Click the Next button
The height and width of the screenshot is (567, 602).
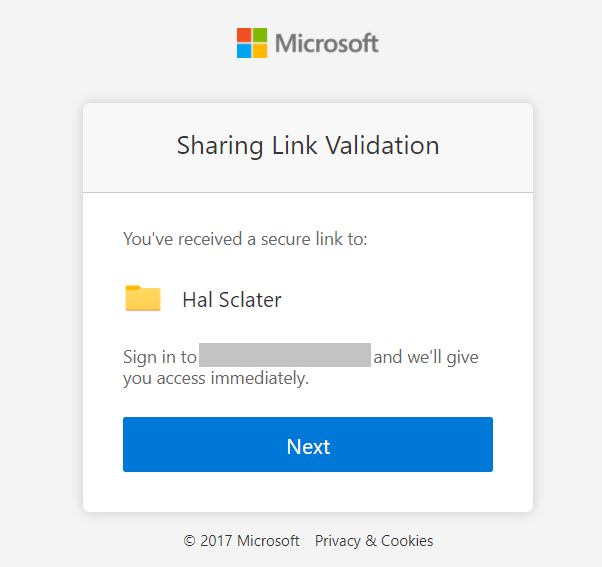click(x=308, y=444)
